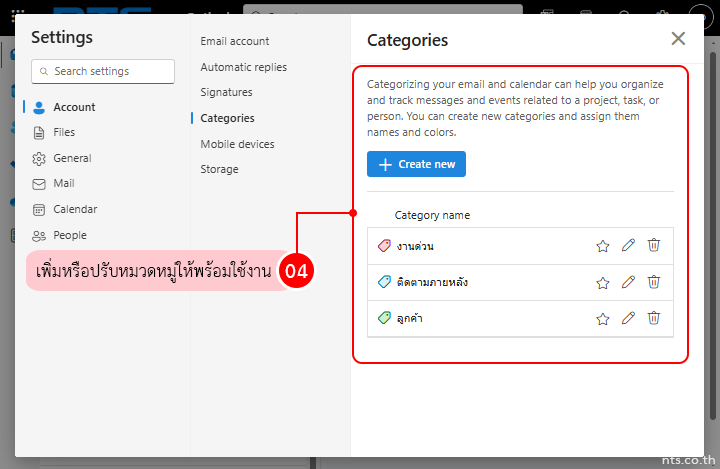Open the Files settings section

click(64, 132)
